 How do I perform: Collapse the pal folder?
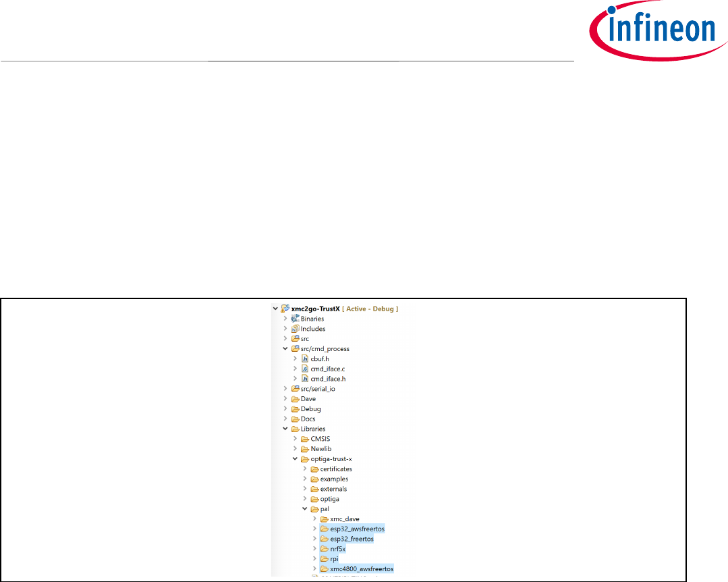[304, 508]
